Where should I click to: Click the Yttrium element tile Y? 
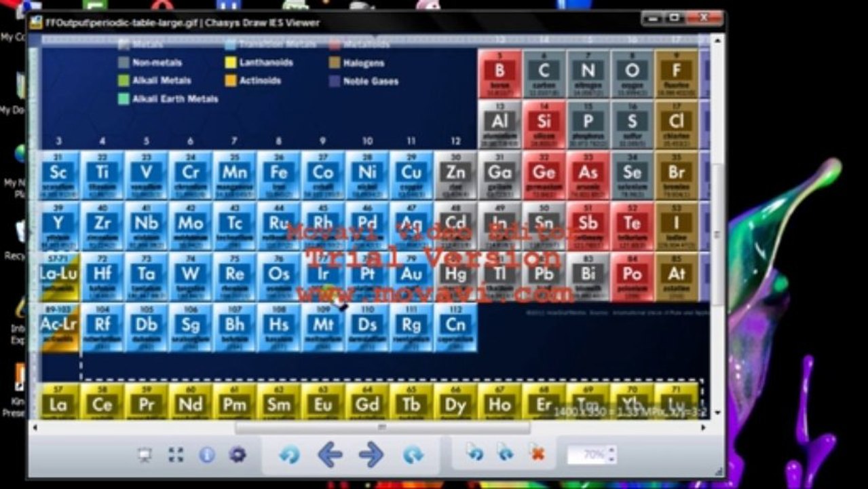[x=58, y=226]
